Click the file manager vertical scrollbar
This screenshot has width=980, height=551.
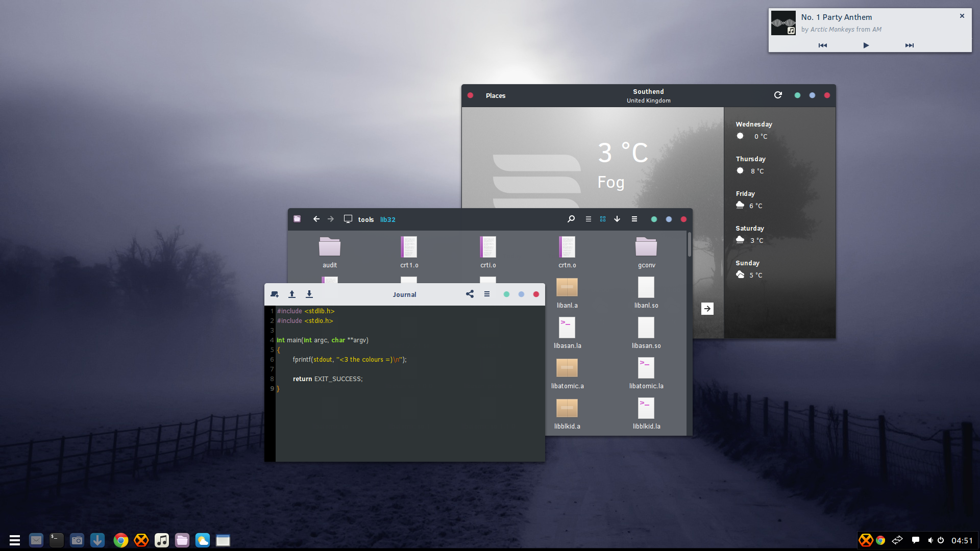tap(689, 245)
